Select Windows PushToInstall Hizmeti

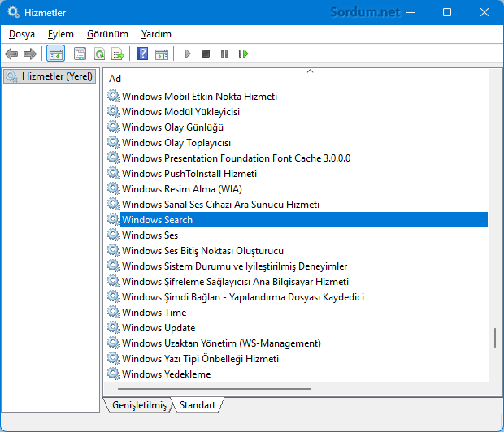(189, 174)
